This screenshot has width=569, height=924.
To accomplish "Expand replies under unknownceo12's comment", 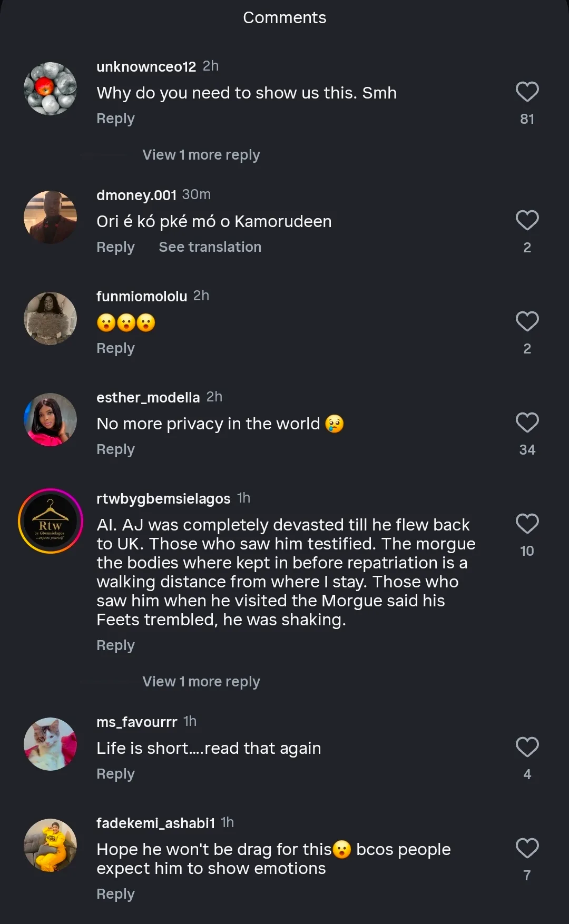I will click(201, 155).
